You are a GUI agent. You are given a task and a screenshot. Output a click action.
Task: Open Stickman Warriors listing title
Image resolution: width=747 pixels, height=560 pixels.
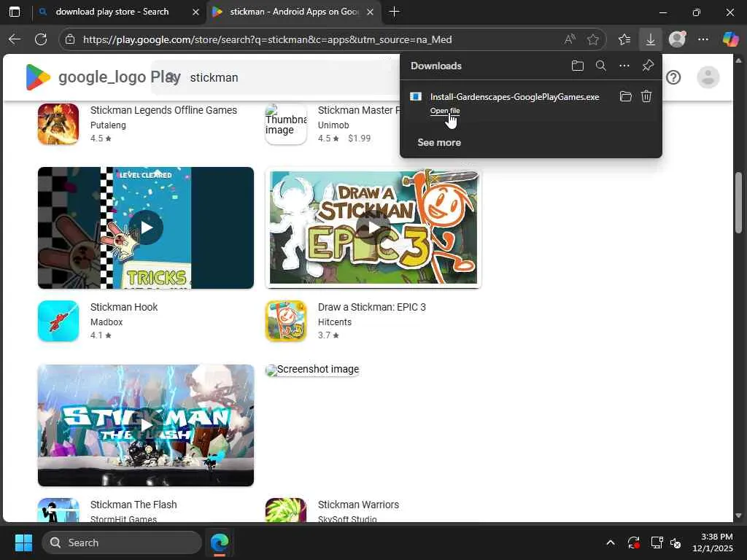(358, 505)
